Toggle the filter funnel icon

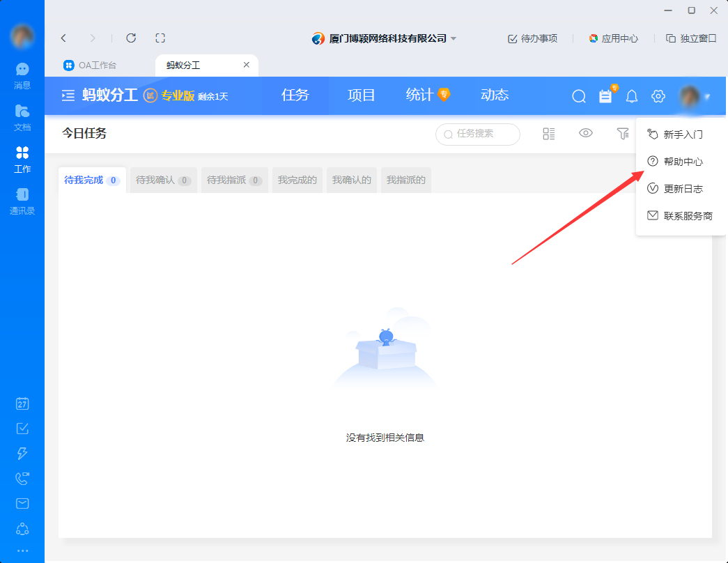click(x=623, y=133)
